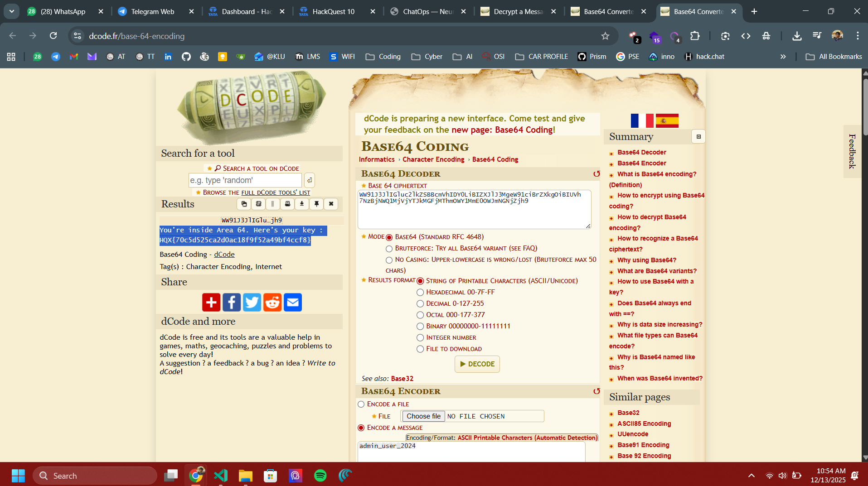Print the results using the printer icon
Image resolution: width=868 pixels, height=486 pixels.
pyautogui.click(x=287, y=204)
